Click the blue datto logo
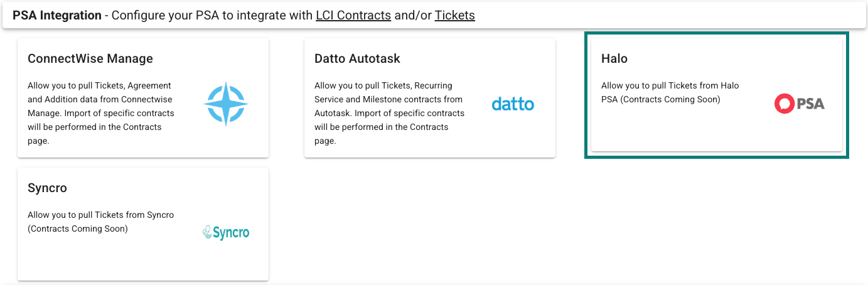This screenshot has height=285, width=868. tap(513, 104)
